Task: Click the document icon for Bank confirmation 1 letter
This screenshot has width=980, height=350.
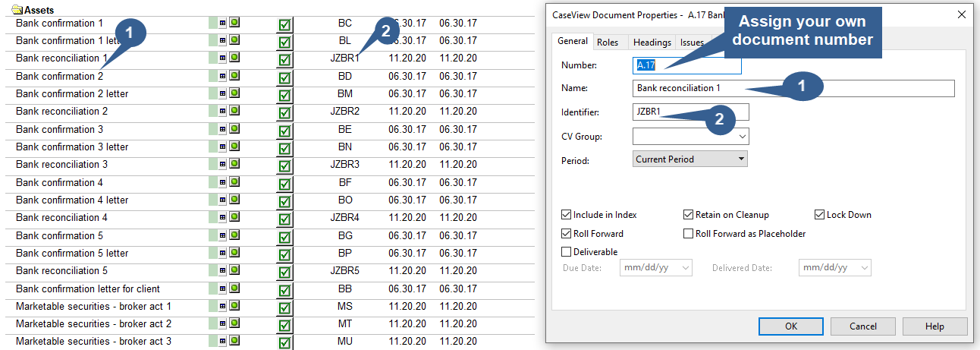Action: tap(223, 40)
